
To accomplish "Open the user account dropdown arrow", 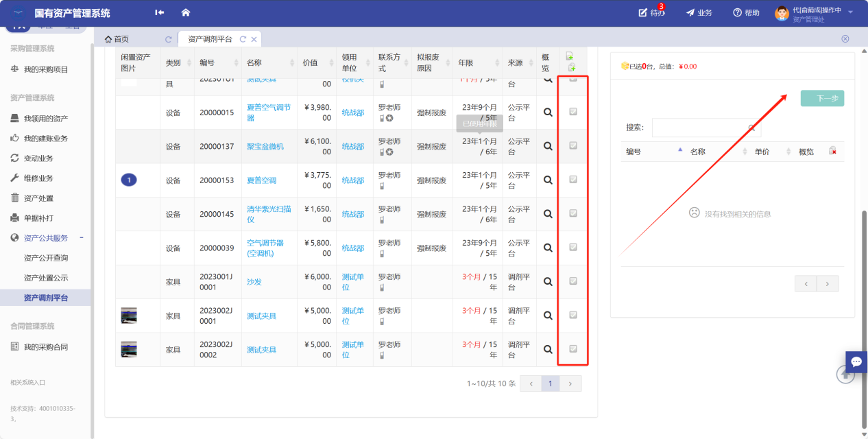I will coord(851,12).
